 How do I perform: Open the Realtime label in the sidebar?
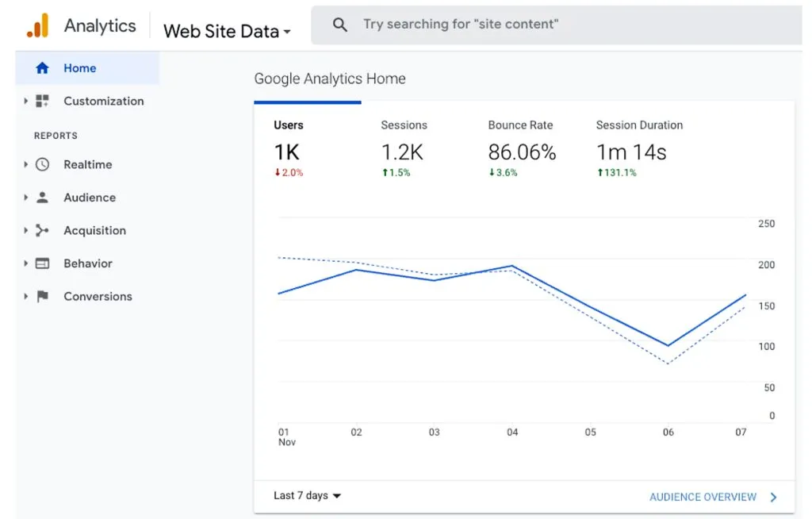tap(87, 164)
